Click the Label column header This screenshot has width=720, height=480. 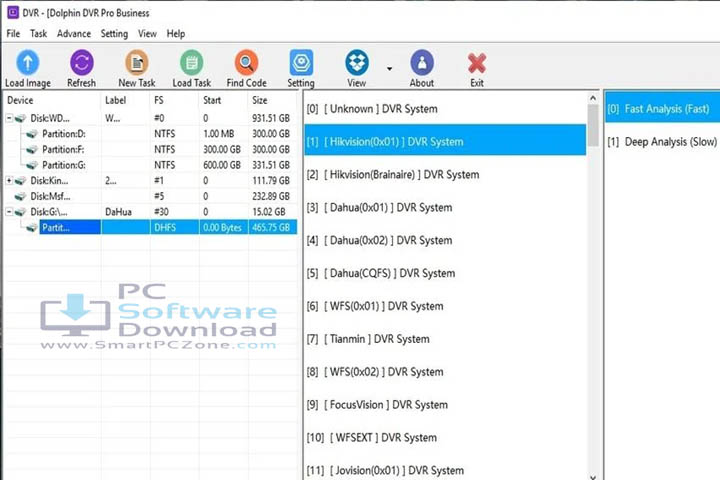tap(125, 100)
